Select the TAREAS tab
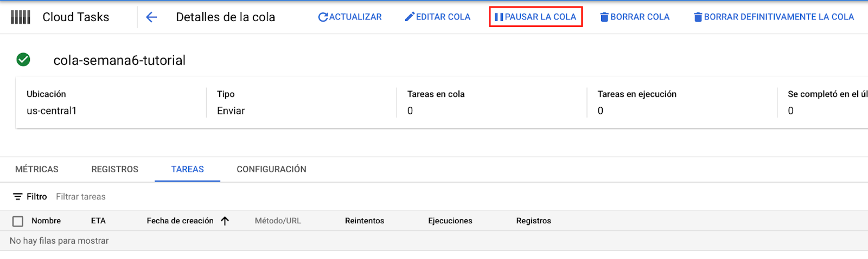The height and width of the screenshot is (259, 868). pyautogui.click(x=188, y=169)
